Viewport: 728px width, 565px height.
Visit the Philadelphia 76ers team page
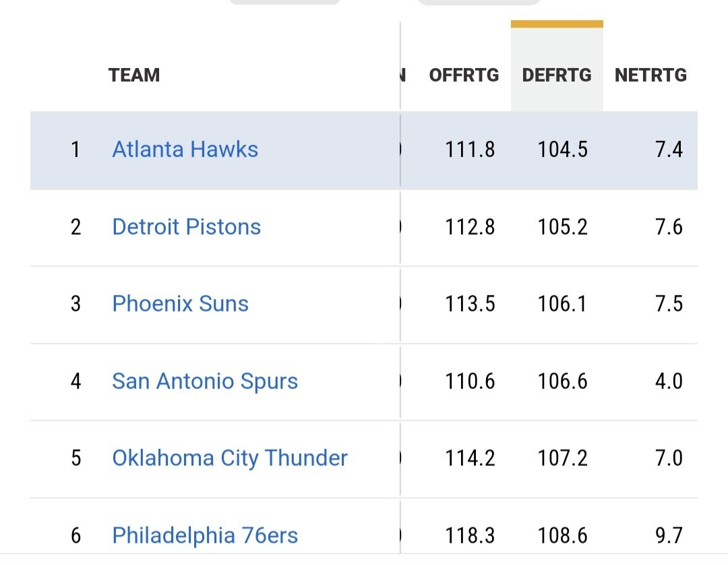tap(205, 535)
